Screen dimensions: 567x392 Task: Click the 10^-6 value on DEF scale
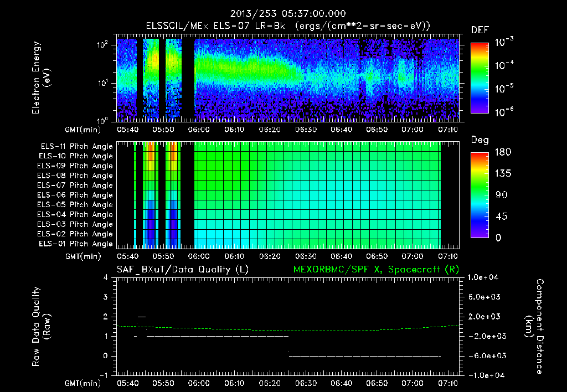(504, 111)
